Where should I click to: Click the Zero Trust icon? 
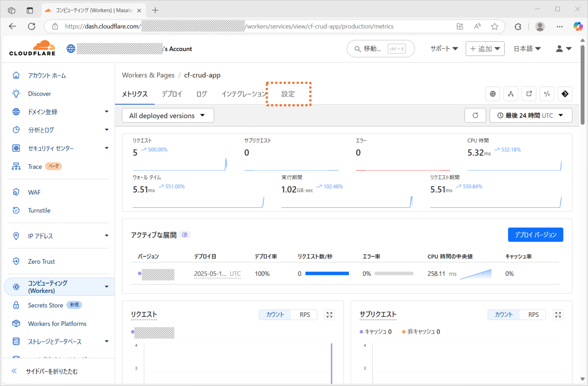point(16,261)
